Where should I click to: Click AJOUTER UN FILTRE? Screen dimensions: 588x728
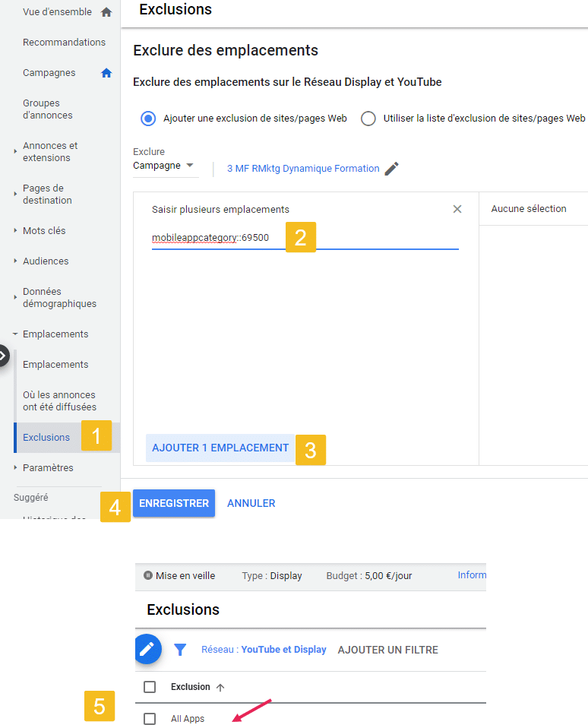[x=388, y=650]
